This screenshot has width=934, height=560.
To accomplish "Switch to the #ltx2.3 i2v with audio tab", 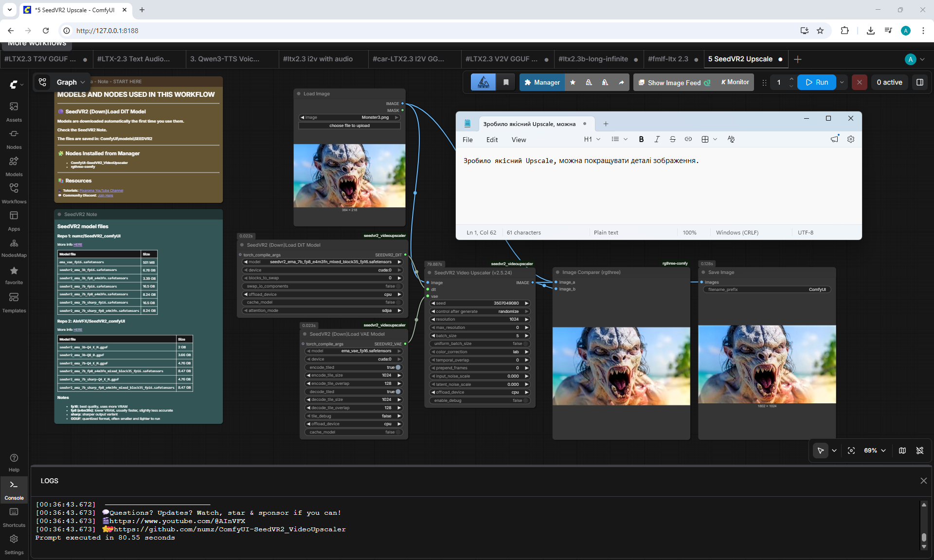I will [x=318, y=59].
